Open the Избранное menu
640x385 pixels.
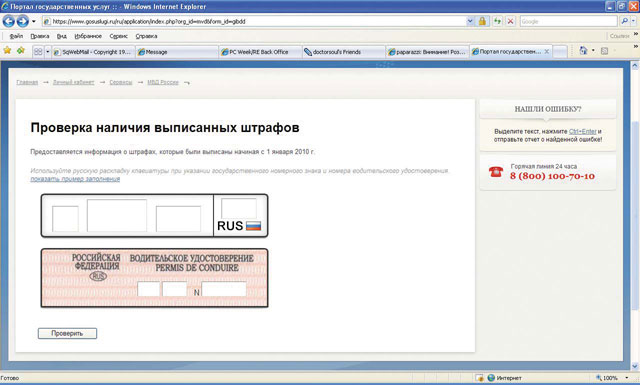[88, 36]
